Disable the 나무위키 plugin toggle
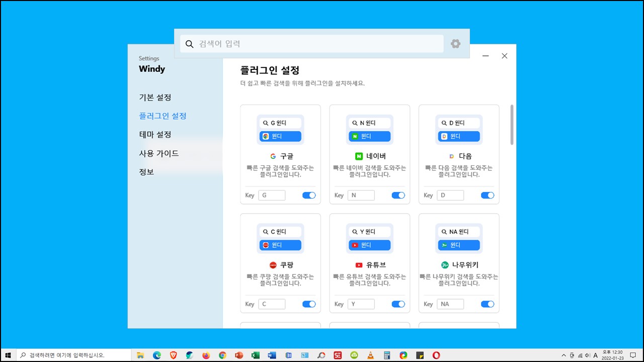Viewport: 644px width, 362px height. pos(488,304)
